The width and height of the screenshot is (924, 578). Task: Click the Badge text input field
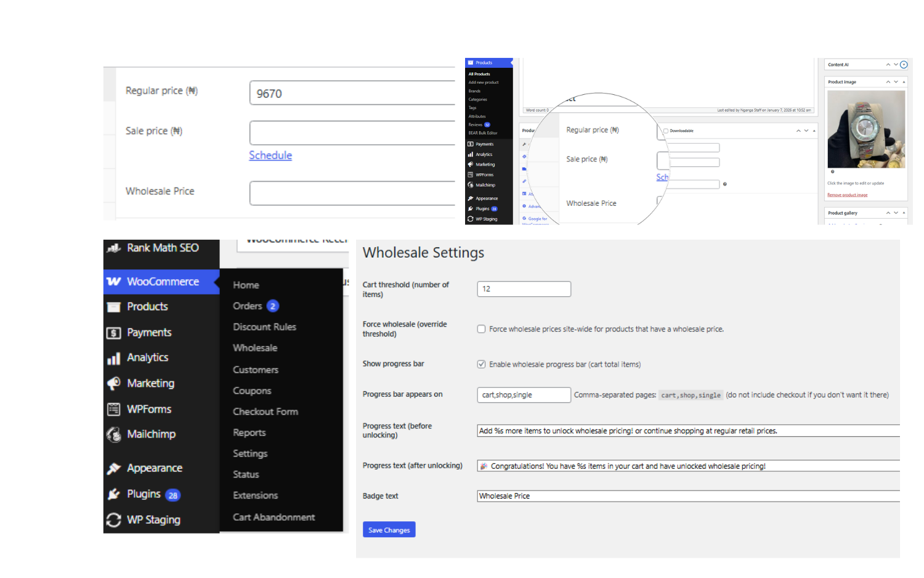click(x=689, y=496)
